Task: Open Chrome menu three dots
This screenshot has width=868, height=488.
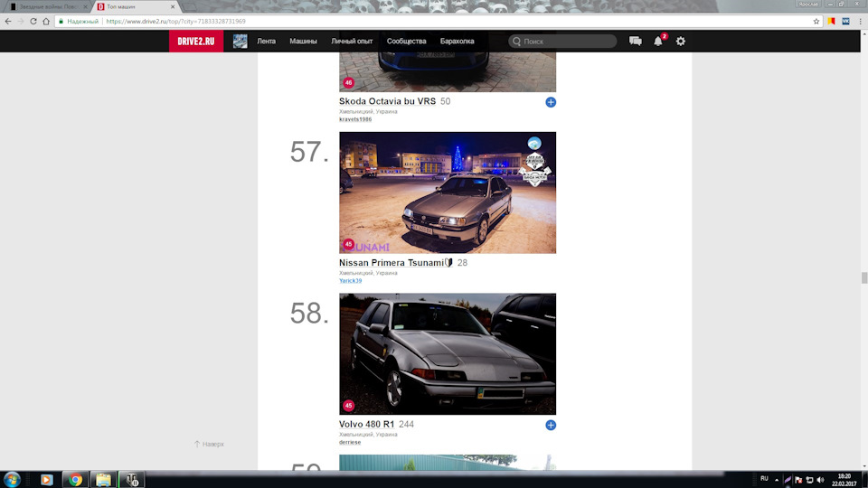Action: [860, 21]
